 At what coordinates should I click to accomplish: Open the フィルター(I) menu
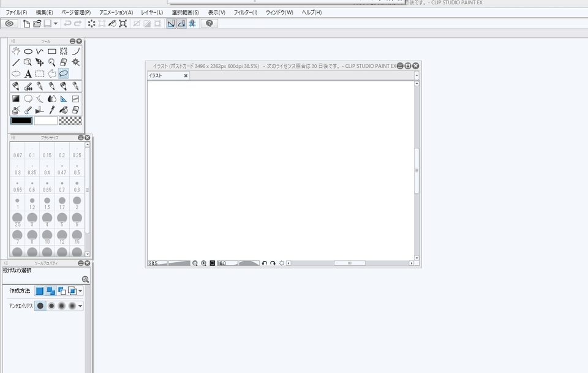[x=246, y=12]
